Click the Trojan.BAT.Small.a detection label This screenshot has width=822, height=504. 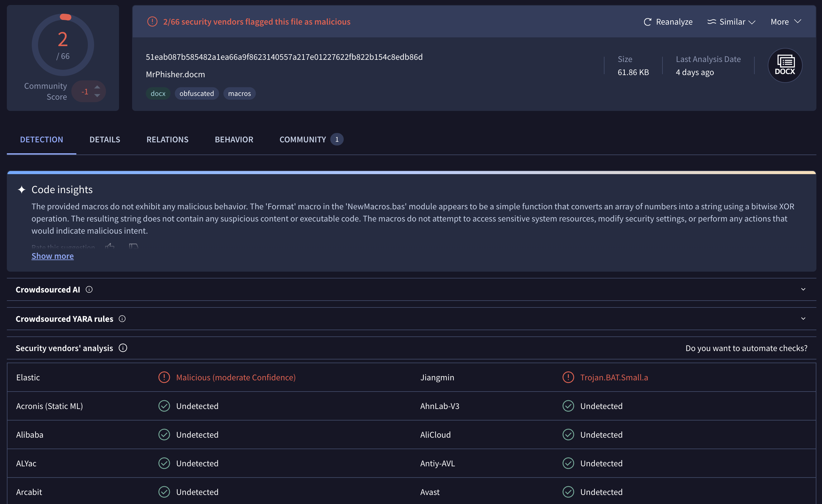614,377
